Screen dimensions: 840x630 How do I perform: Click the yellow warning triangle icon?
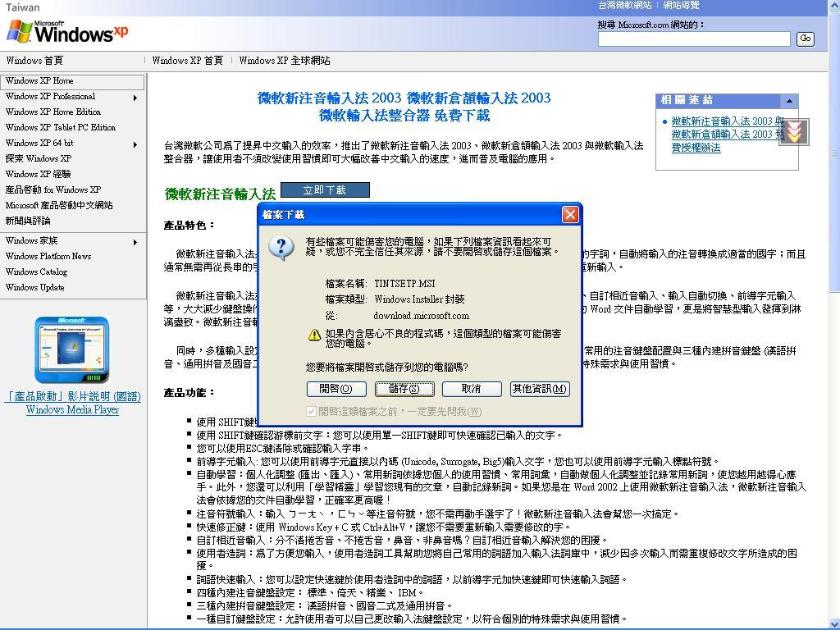(x=314, y=335)
